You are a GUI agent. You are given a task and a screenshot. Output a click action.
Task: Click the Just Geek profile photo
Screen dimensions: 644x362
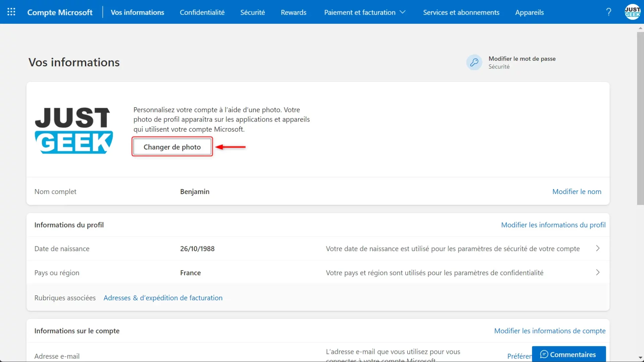(x=74, y=130)
